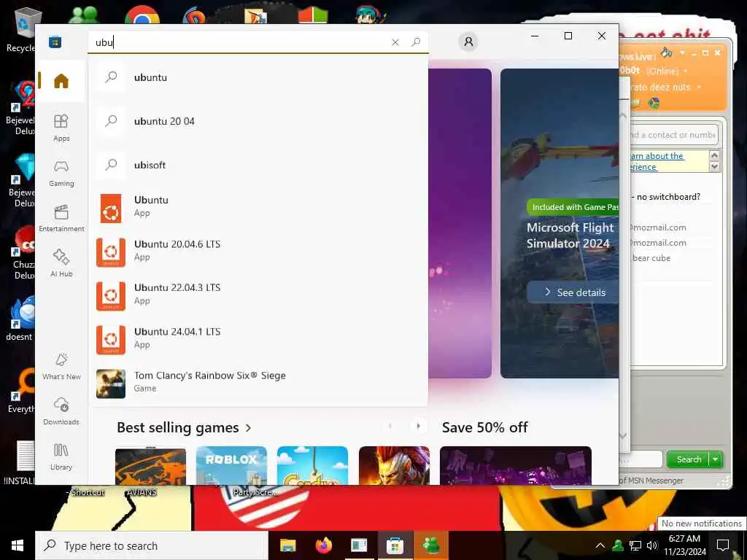
Task: Open notification center icon
Action: pos(723,545)
